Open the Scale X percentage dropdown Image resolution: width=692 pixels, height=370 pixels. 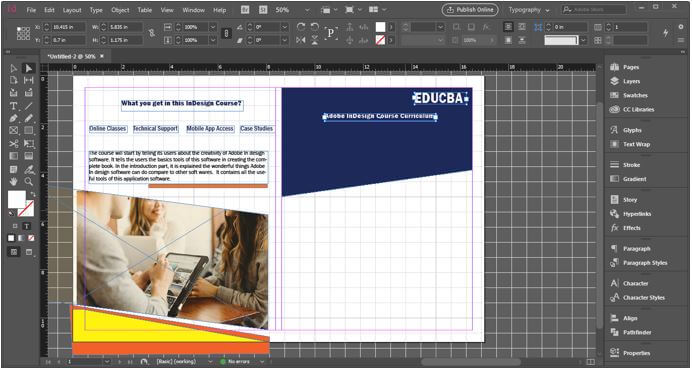click(213, 27)
